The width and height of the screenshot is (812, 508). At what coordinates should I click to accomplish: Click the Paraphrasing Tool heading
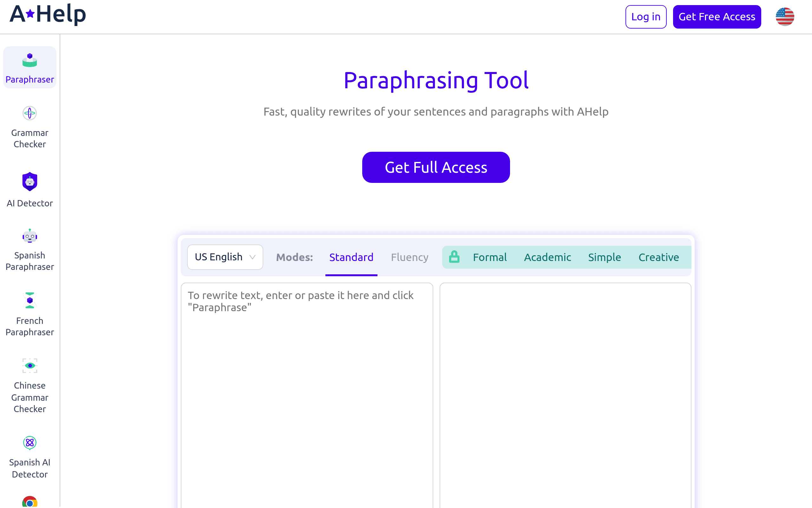436,80
